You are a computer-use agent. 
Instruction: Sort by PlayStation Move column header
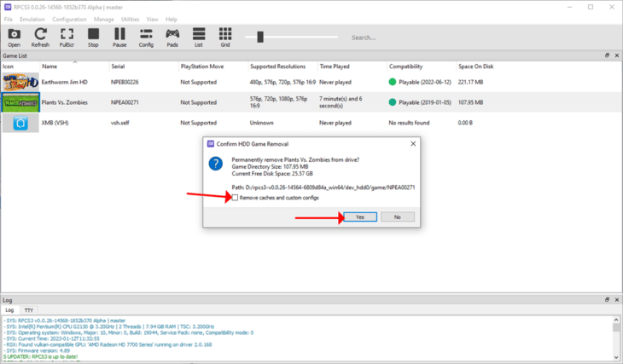coord(202,66)
